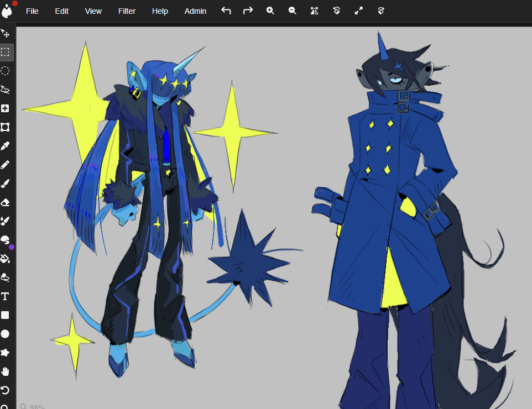Select the Lasso selection tool
Screen dimensions: 532x409
6,90
